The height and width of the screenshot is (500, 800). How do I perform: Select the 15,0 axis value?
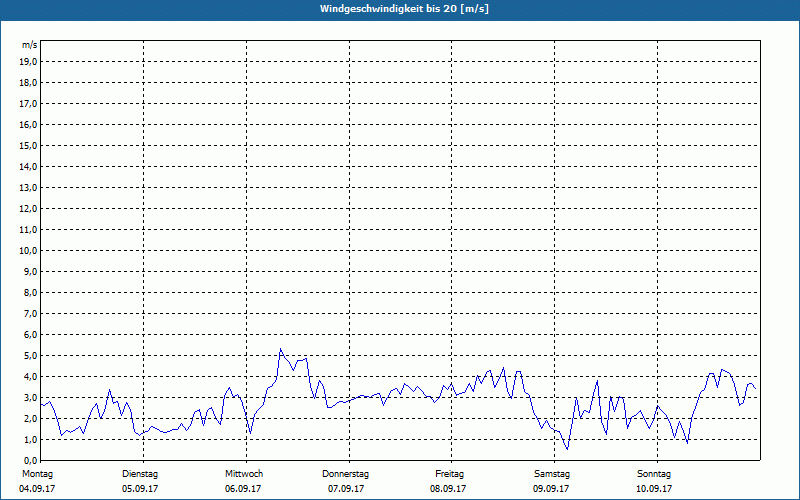click(29, 145)
